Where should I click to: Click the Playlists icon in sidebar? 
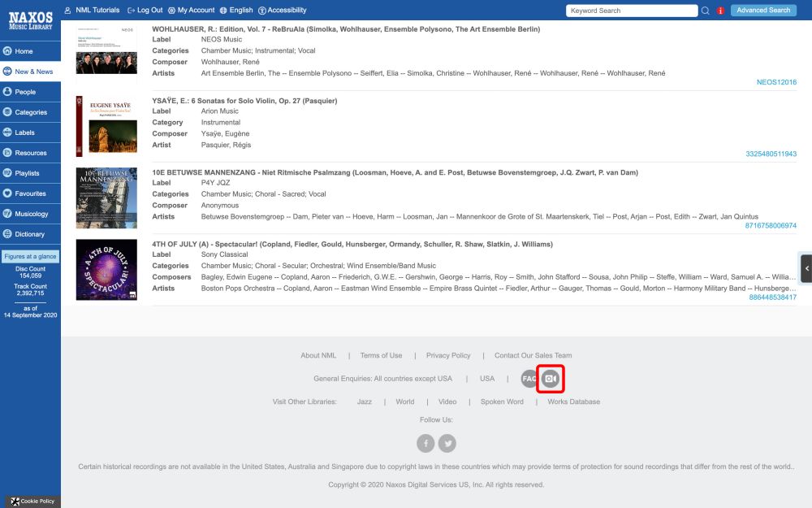(x=7, y=172)
